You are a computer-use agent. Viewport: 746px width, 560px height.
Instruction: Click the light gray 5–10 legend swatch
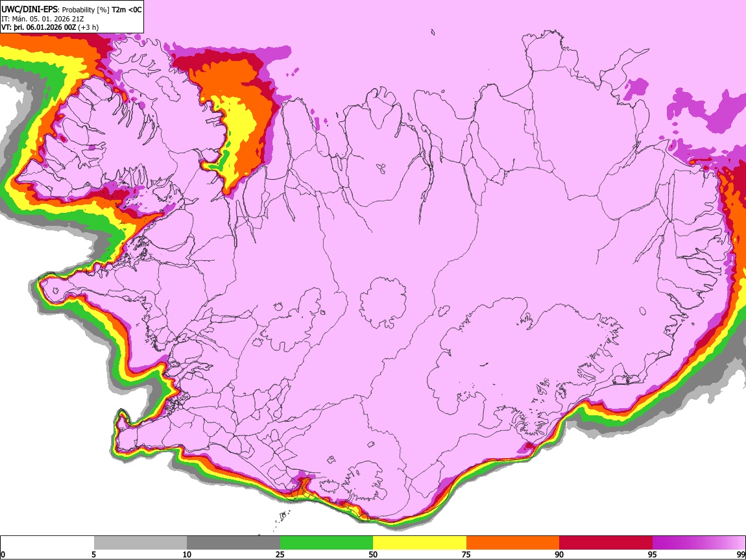[140, 543]
